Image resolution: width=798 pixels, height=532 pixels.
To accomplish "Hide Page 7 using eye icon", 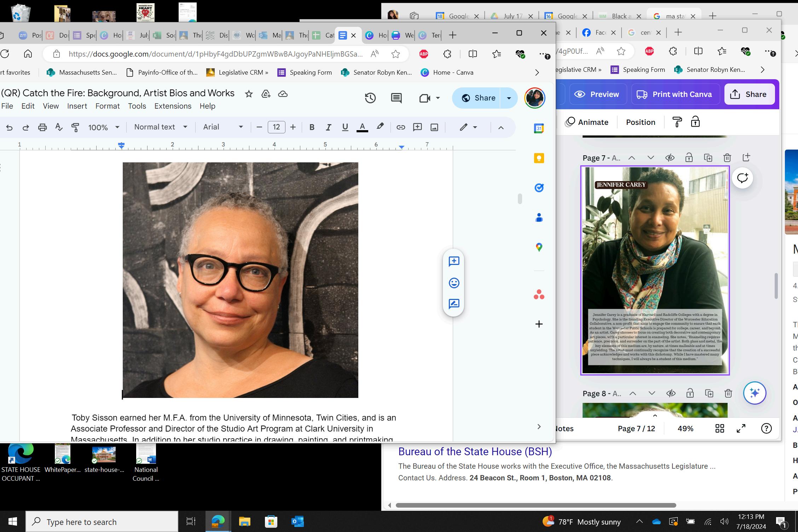I will tap(670, 158).
